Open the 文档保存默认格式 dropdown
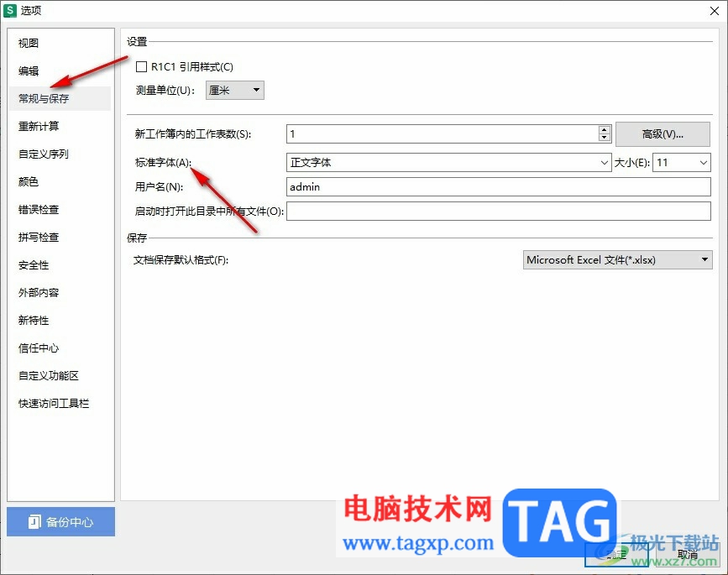This screenshot has width=728, height=575. [x=617, y=260]
